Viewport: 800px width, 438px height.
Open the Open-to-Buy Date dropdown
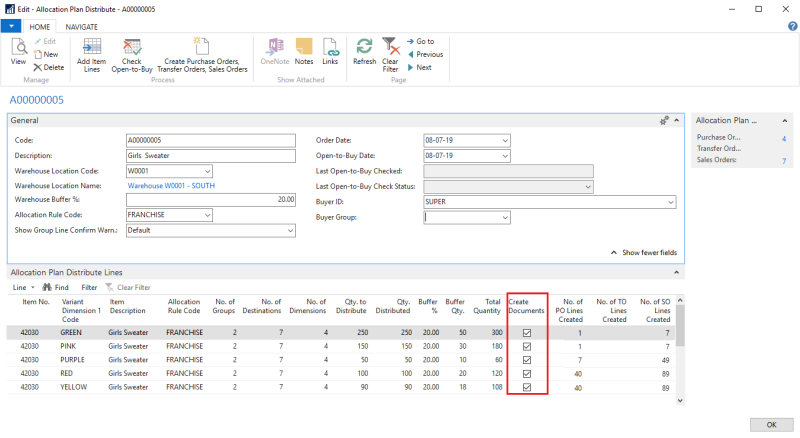pos(505,156)
